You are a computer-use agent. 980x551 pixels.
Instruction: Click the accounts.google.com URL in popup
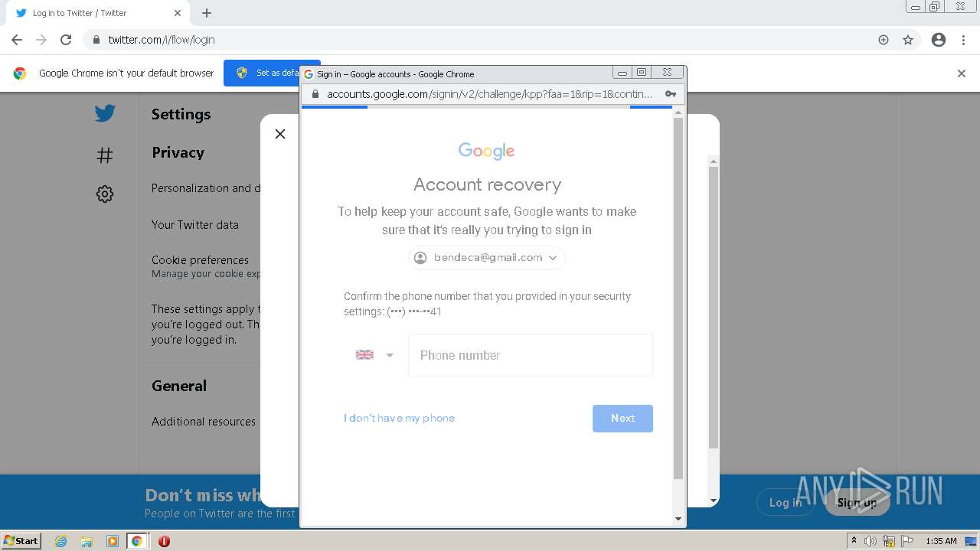489,94
